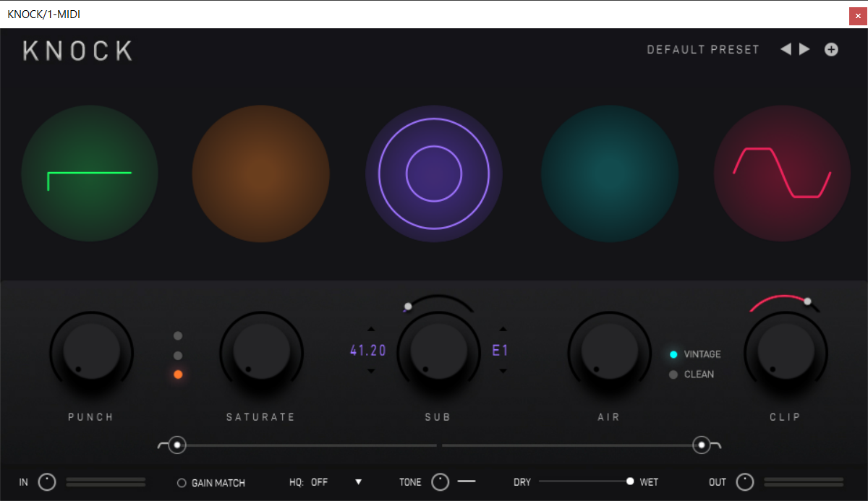Click the E1 note value
Screen dimensions: 868x501
501,351
